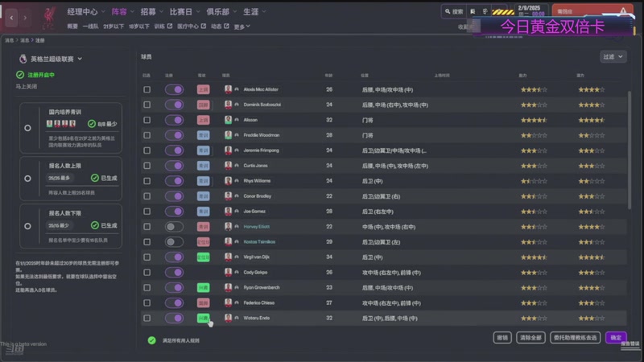Click the warning triangle on the red button
Viewport: 644px width, 362px height.
623,11
